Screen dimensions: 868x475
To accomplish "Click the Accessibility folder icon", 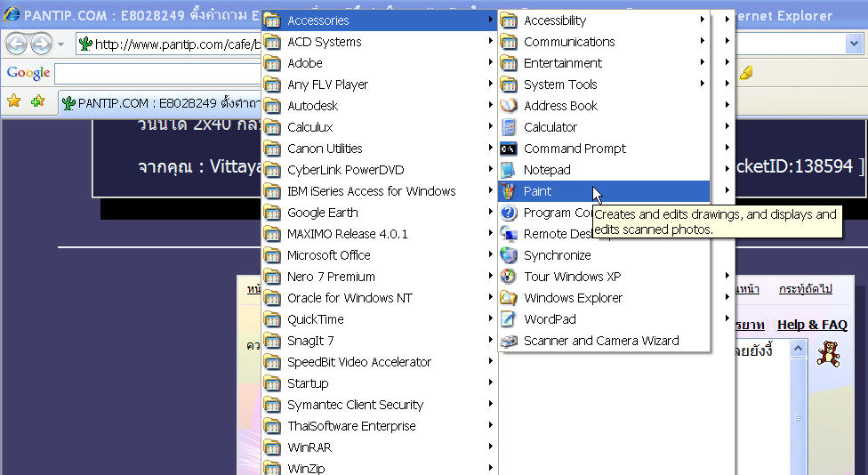I will coord(508,20).
